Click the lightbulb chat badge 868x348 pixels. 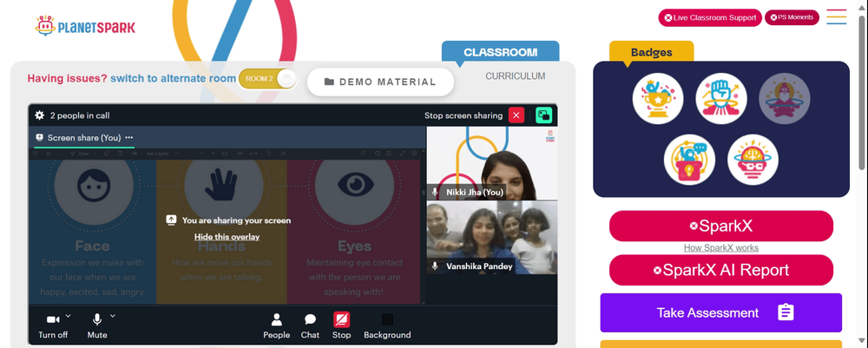tap(689, 160)
